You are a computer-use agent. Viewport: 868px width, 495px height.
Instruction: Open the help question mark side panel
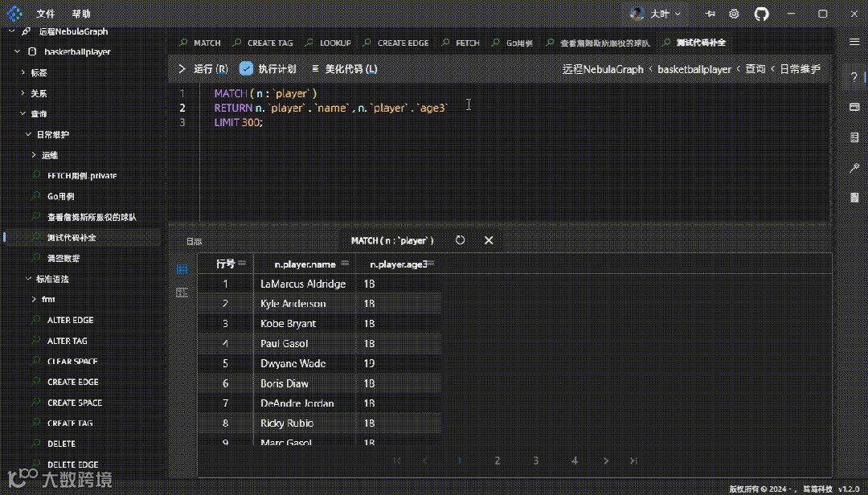click(x=854, y=77)
